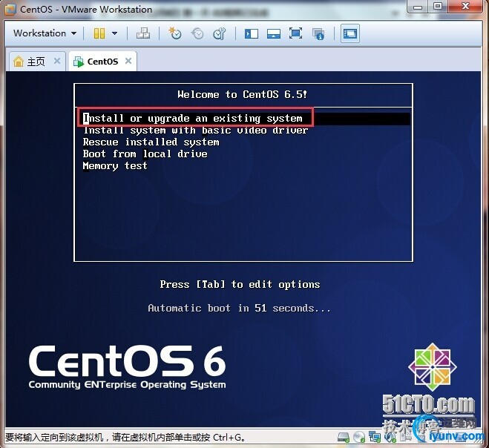Close the CentOS tab
The height and width of the screenshot is (448, 489).
[128, 61]
